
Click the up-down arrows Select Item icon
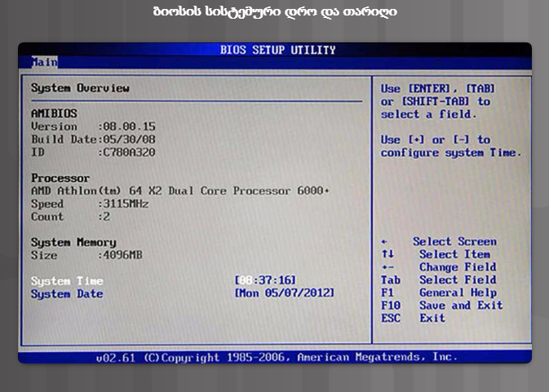coord(387,254)
